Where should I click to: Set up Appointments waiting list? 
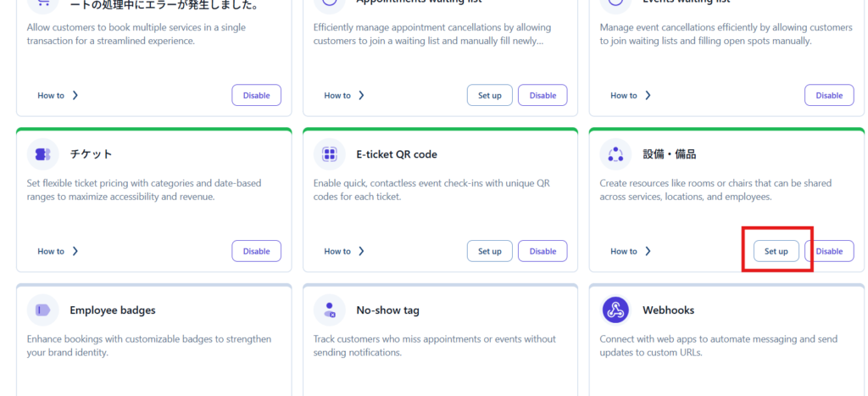(490, 96)
